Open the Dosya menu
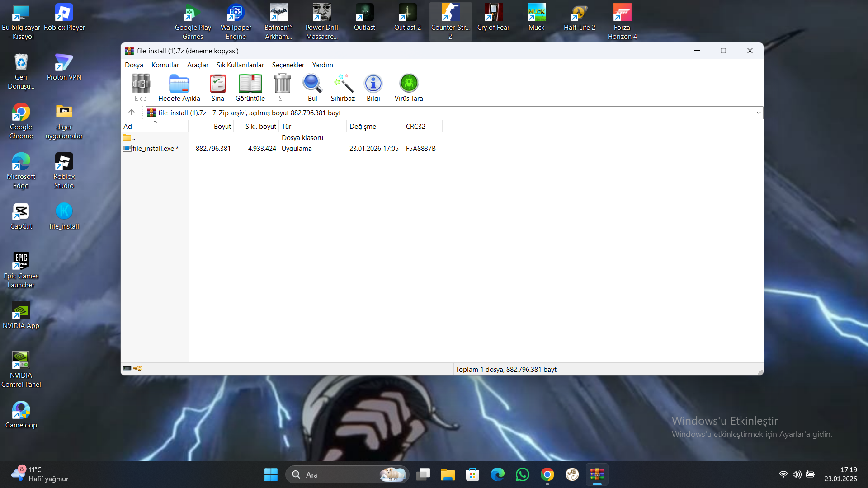 tap(134, 65)
